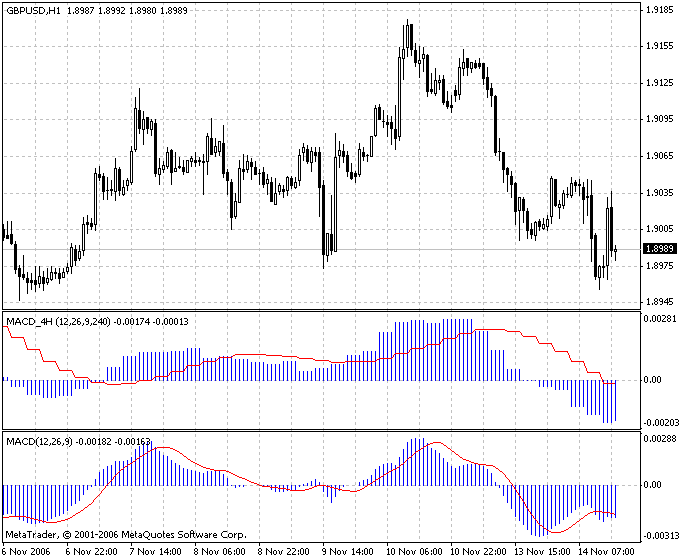Select the 6 Nov 2006 date marker
This screenshot has height=560, width=680.
pos(28,551)
